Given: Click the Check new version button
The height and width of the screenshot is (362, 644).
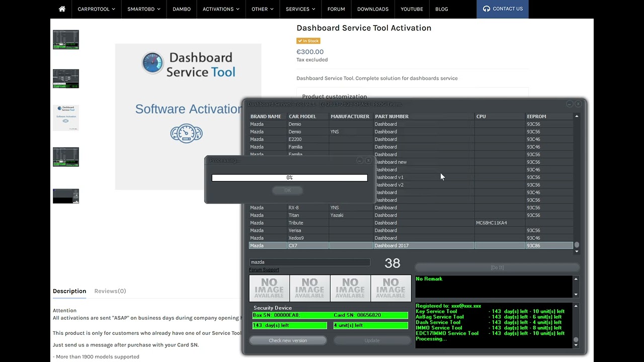Looking at the screenshot, I should coord(288,340).
